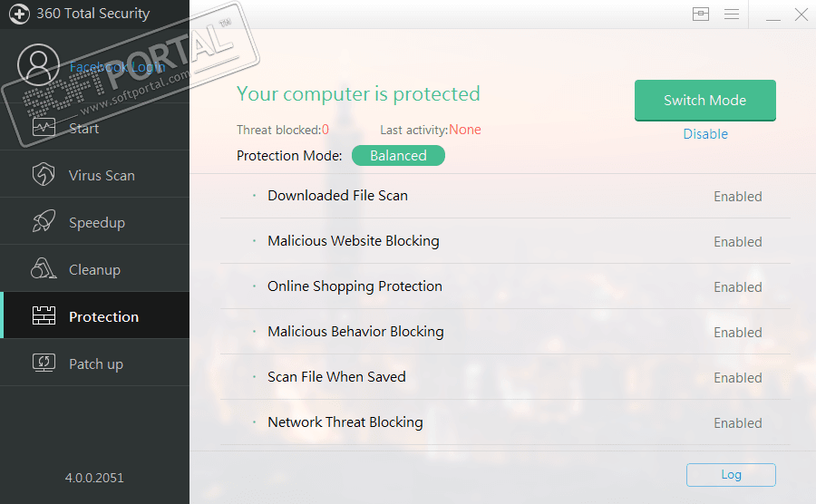Screen dimensions: 816x504
Task: Click the Balanced protection mode badge
Action: coord(398,156)
